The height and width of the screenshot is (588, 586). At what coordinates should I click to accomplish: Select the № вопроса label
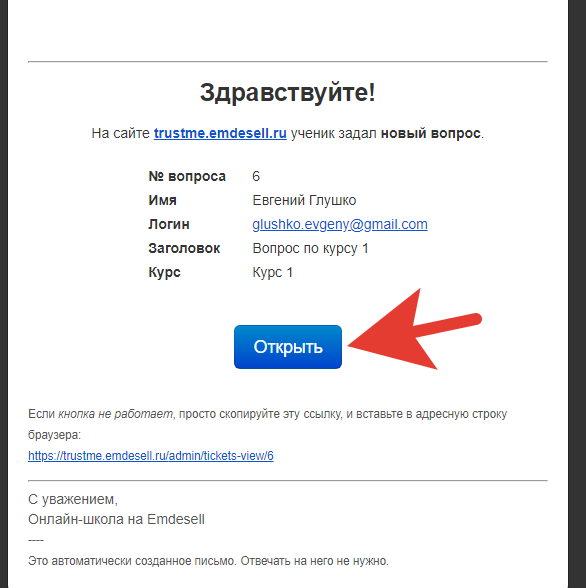tap(187, 176)
